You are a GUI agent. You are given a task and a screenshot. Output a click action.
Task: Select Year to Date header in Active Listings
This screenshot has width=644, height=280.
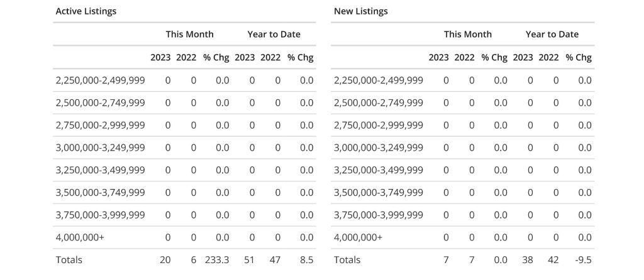pyautogui.click(x=274, y=34)
